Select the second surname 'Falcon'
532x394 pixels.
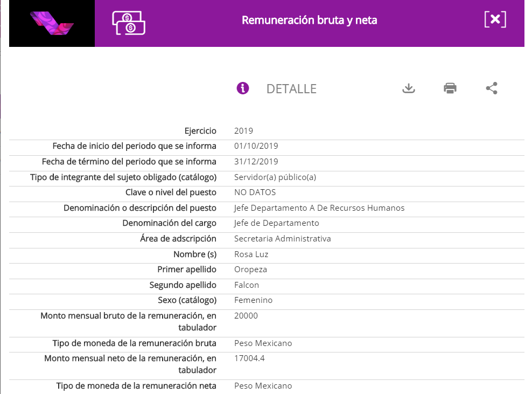coord(246,285)
